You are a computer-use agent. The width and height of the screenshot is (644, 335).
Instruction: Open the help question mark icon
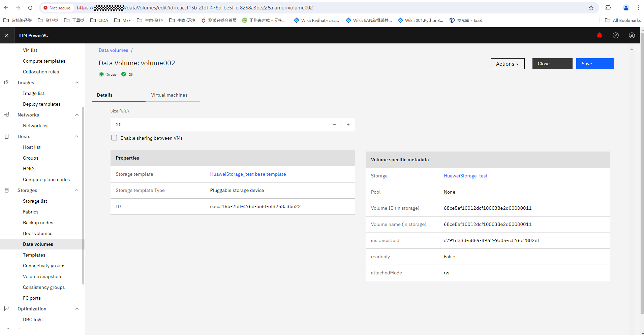pyautogui.click(x=615, y=35)
